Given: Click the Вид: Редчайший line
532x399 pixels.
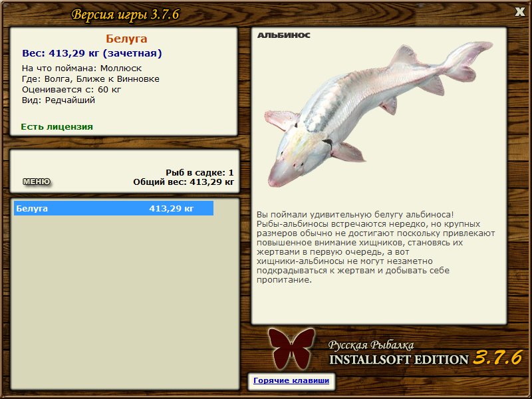Looking at the screenshot, I should click(x=59, y=100).
